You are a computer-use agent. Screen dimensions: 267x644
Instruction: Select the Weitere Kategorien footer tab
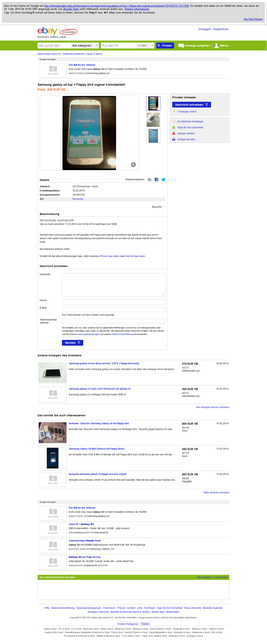pyautogui.click(x=128, y=624)
